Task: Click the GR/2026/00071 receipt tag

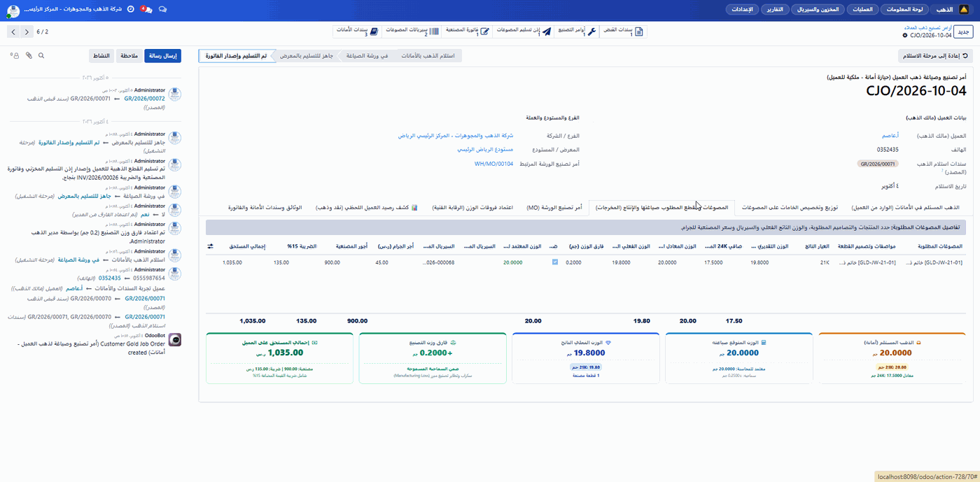Action: click(x=878, y=164)
